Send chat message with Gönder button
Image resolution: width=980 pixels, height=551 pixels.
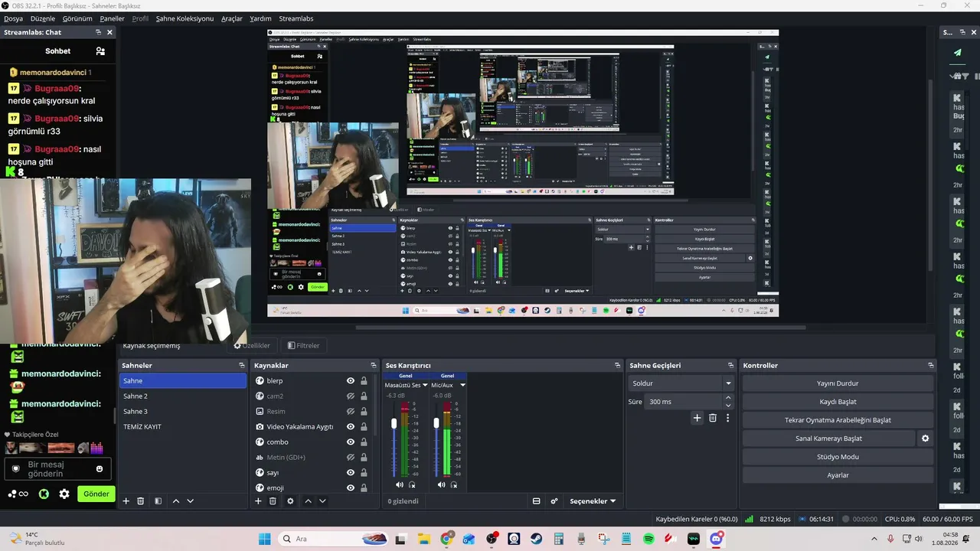point(96,494)
